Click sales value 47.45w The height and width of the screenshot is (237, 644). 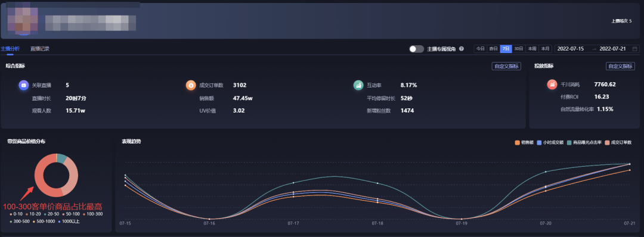(x=243, y=98)
